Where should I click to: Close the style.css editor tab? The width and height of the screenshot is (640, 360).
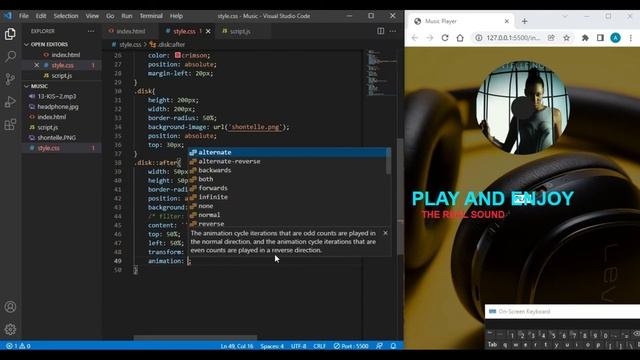(208, 31)
